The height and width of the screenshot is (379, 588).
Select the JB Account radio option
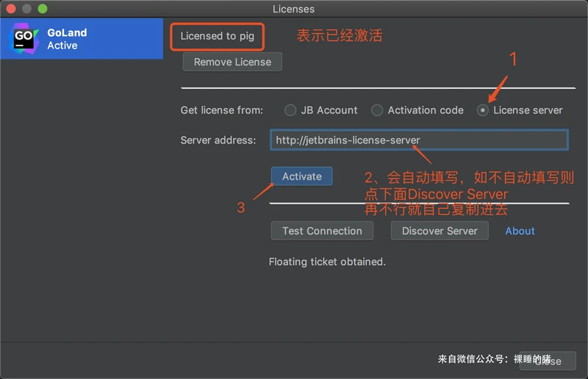[290, 110]
